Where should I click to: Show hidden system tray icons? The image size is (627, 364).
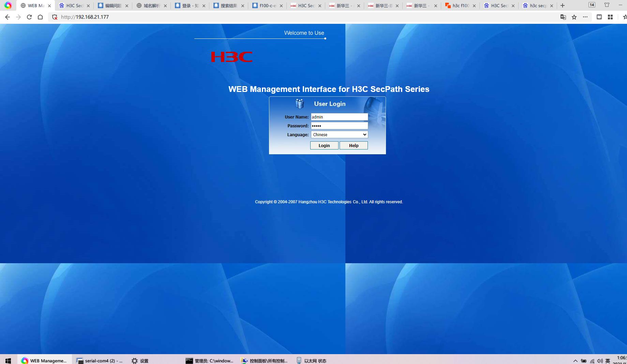576,361
